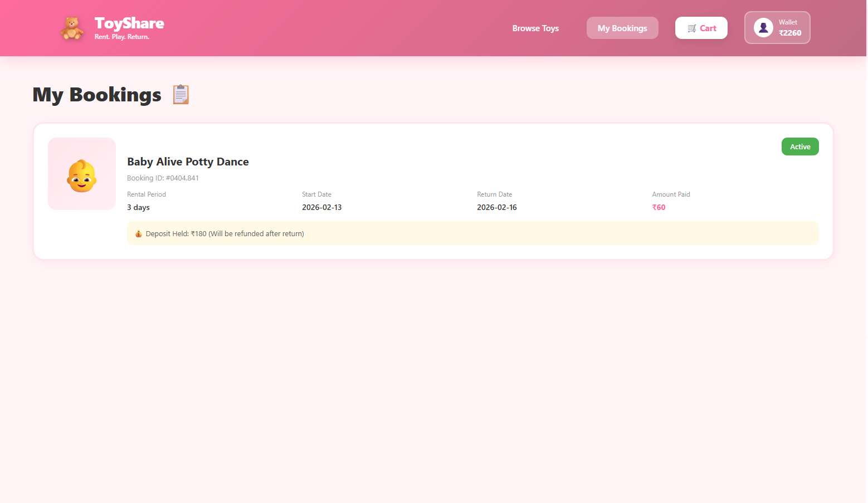Click the return date 2026-02-16
Screen dimensions: 868x503
click(x=496, y=208)
